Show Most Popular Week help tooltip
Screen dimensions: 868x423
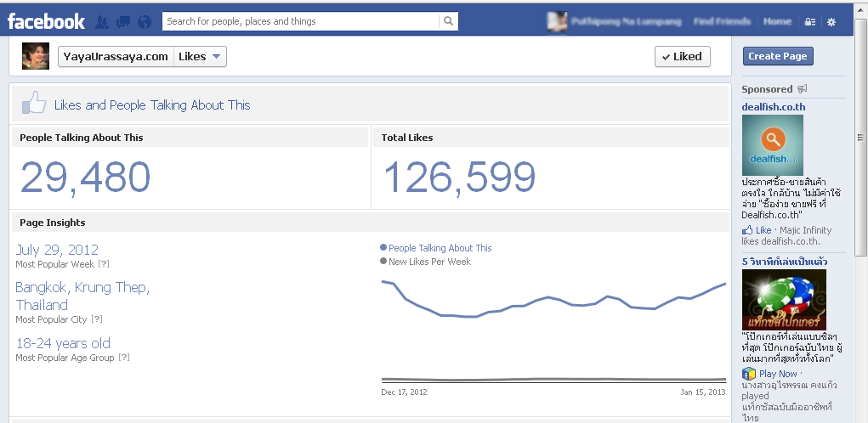[103, 265]
